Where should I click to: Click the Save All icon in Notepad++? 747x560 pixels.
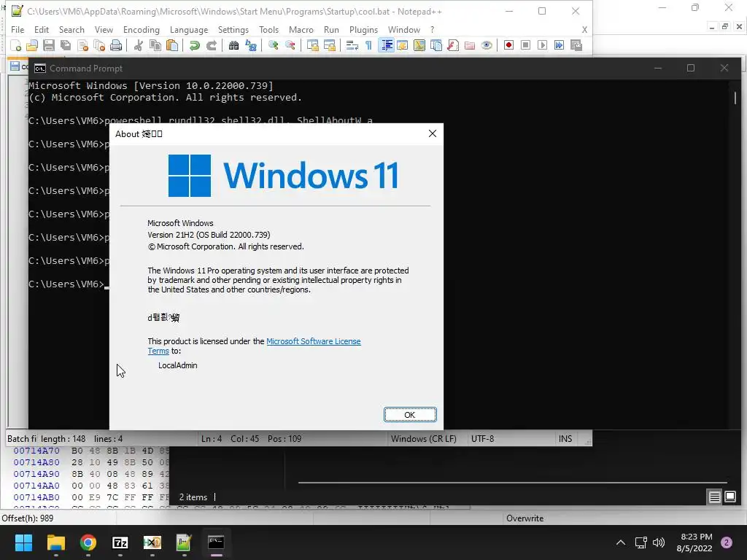[x=65, y=45]
